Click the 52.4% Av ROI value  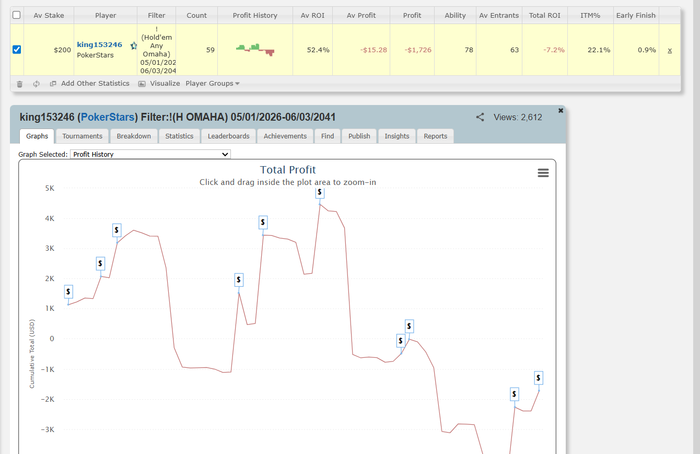coord(318,50)
